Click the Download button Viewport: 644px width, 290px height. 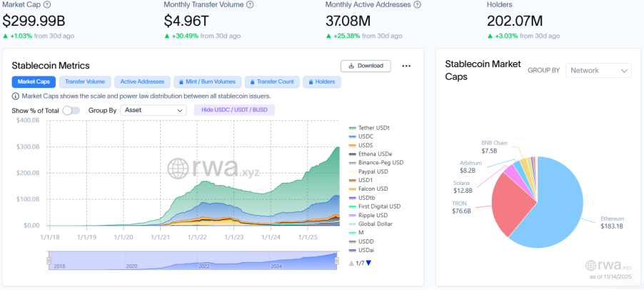[x=366, y=66]
